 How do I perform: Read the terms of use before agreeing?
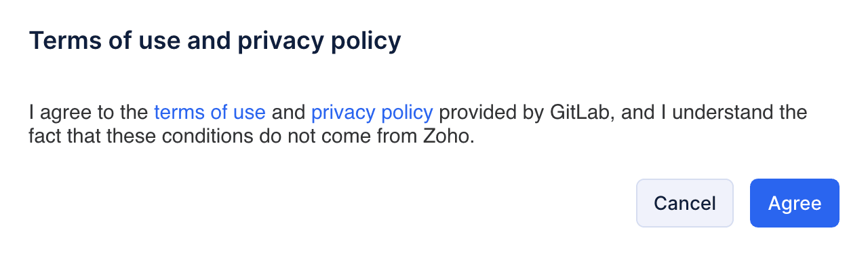pos(210,112)
